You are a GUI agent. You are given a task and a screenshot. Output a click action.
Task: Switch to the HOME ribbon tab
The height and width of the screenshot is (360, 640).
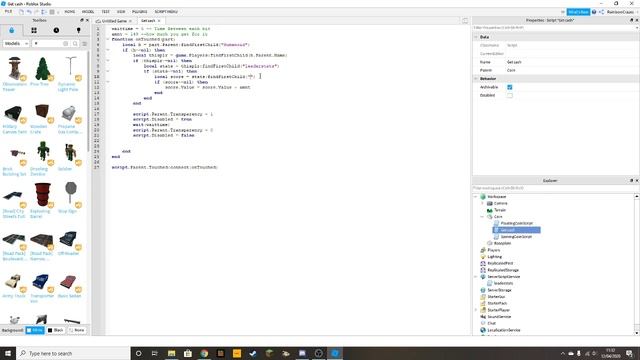click(x=70, y=12)
